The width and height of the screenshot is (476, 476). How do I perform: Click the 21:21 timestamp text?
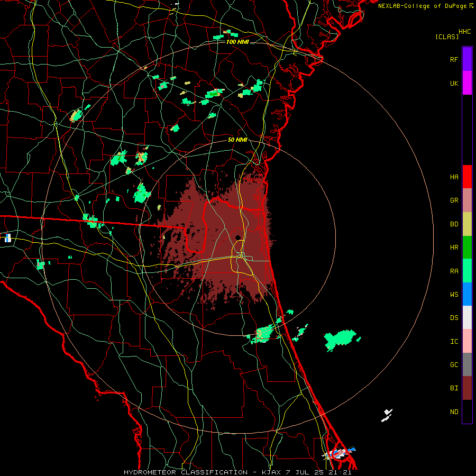coord(340,472)
